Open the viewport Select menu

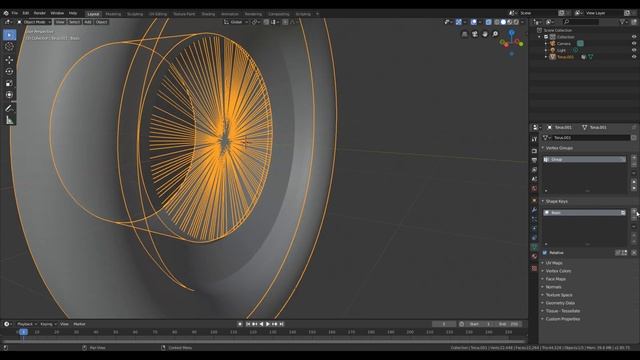74,22
